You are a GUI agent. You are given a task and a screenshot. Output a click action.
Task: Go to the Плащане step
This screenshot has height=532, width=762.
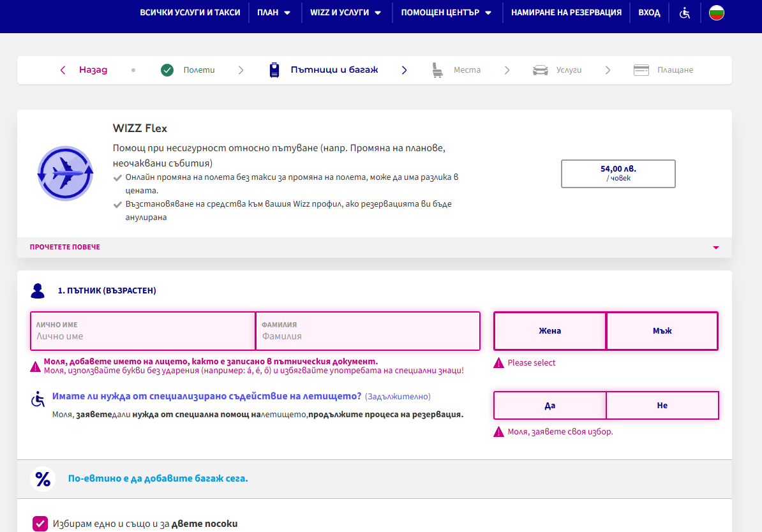(675, 70)
